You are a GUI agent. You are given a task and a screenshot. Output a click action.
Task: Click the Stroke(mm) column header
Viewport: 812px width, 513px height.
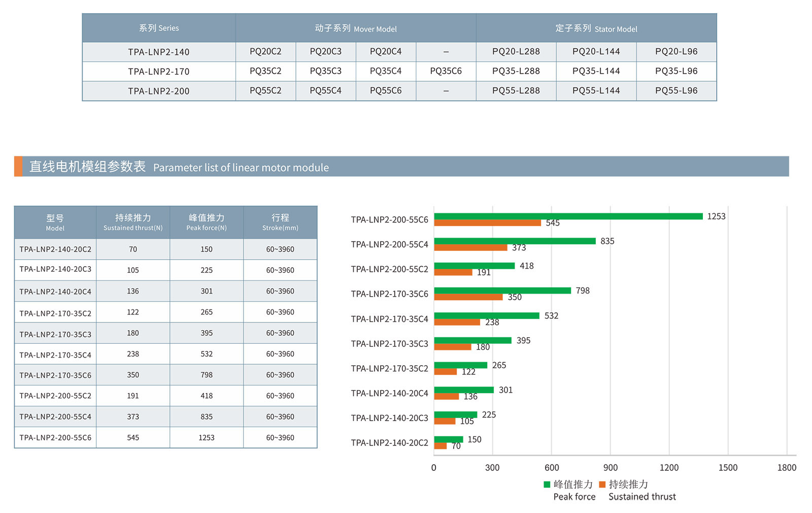[x=280, y=222]
